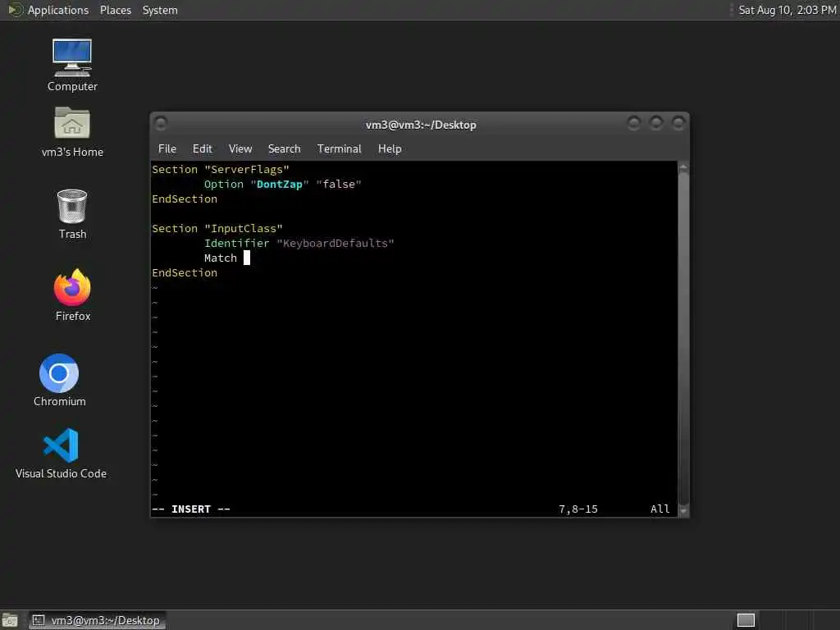
Task: Click the Identifier keyword in vim
Action: 236,243
